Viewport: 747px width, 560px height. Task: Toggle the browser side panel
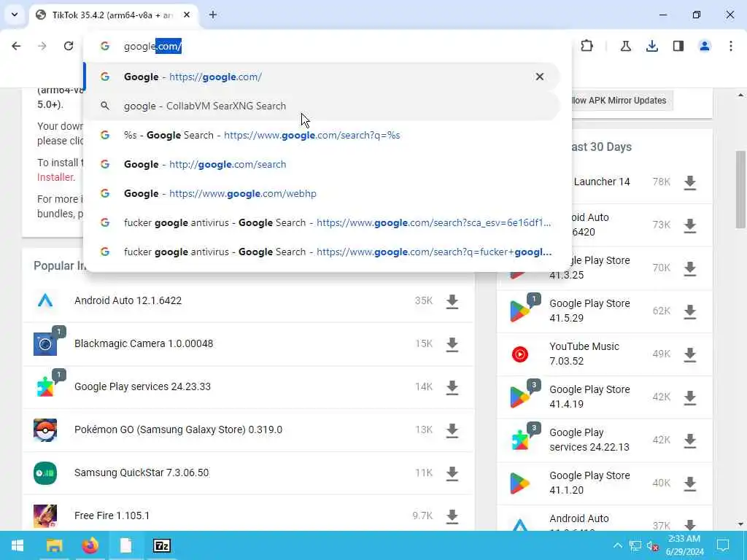point(678,46)
